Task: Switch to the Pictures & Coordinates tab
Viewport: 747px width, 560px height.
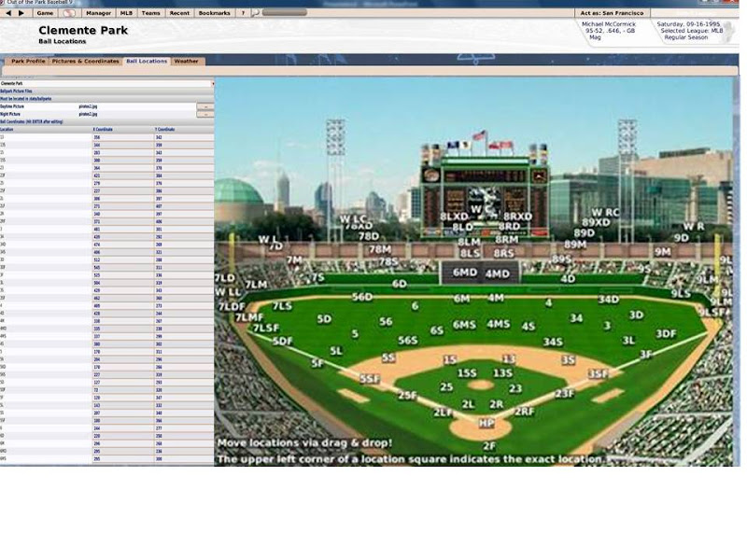Action: 86,61
